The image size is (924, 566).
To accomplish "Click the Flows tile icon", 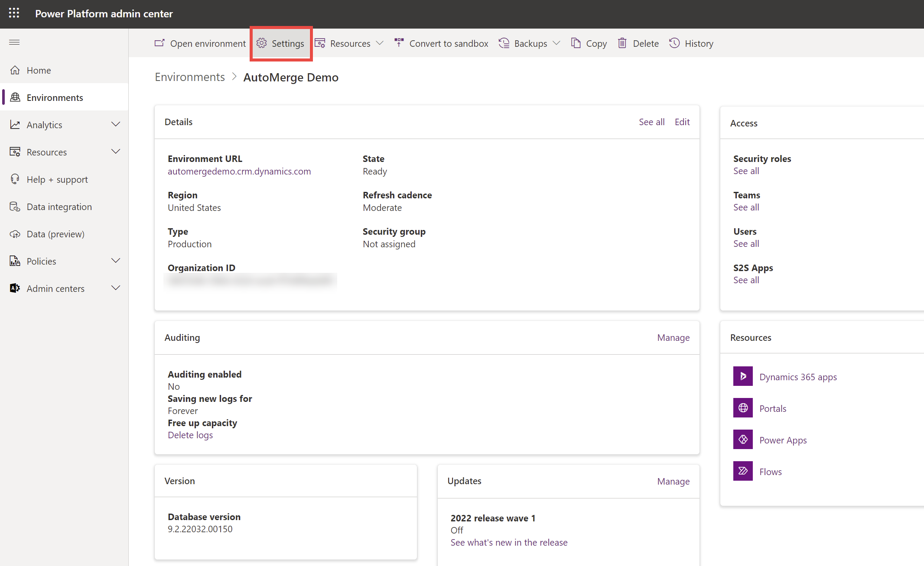I will point(743,471).
